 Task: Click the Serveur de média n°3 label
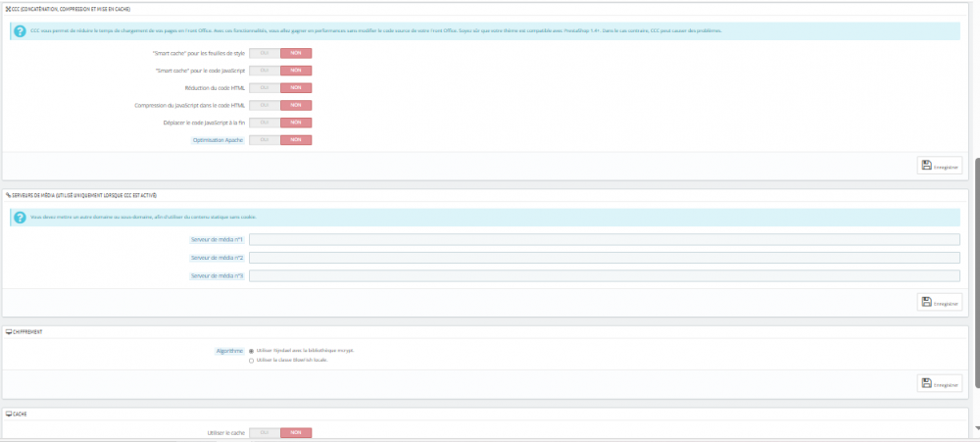point(217,275)
